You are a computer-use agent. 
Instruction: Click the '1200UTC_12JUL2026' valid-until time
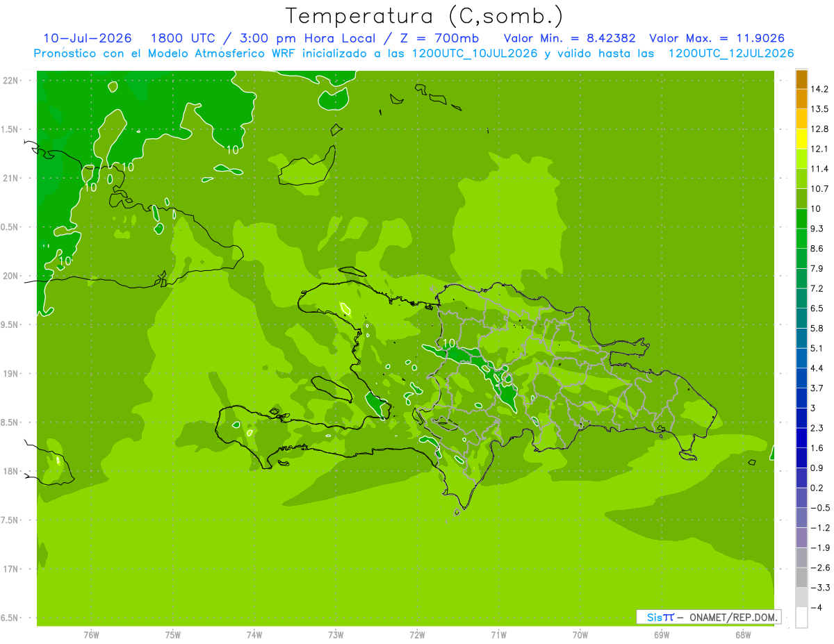coord(731,53)
